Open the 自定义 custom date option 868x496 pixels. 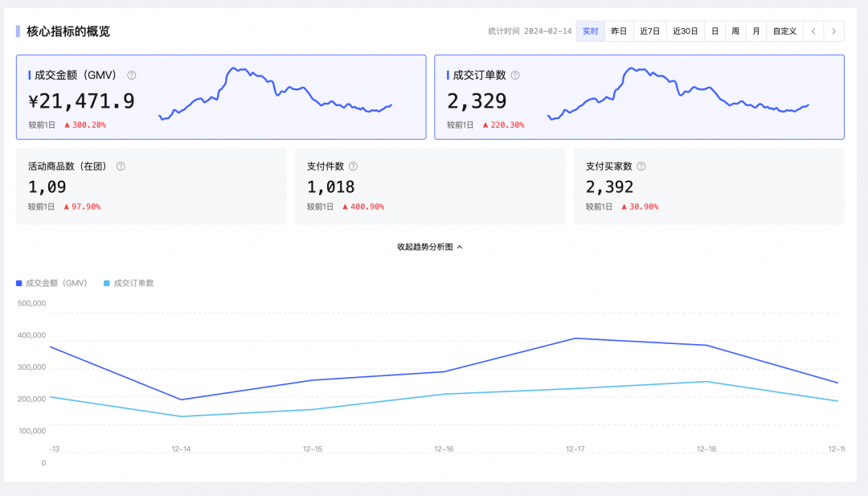[x=784, y=31]
